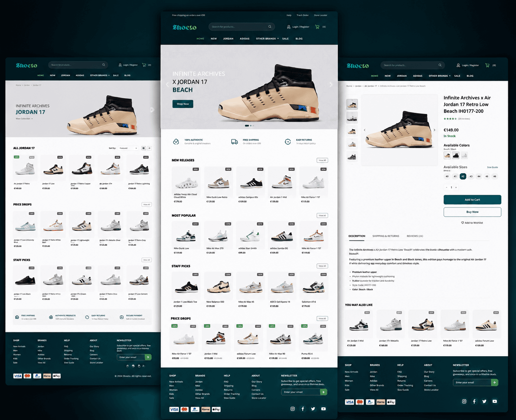
Task: Click cart icon on left category page
Action: [x=144, y=65]
